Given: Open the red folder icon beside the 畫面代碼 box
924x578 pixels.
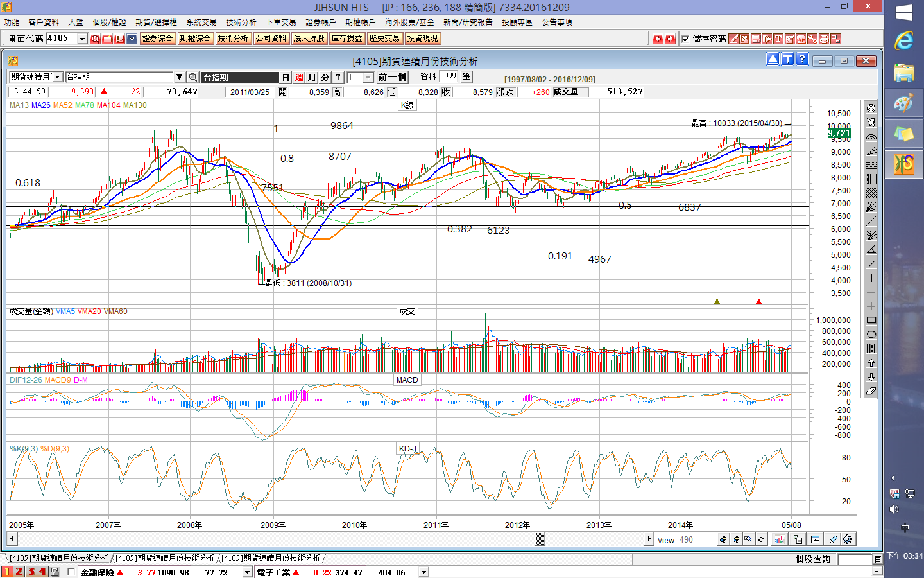Looking at the screenshot, I should coord(107,39).
